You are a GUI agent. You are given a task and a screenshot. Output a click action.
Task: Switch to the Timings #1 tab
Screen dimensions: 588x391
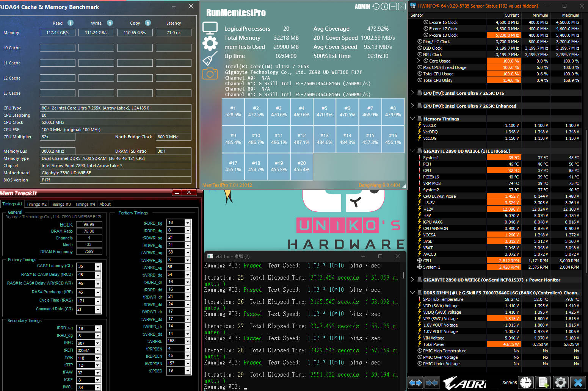point(12,204)
